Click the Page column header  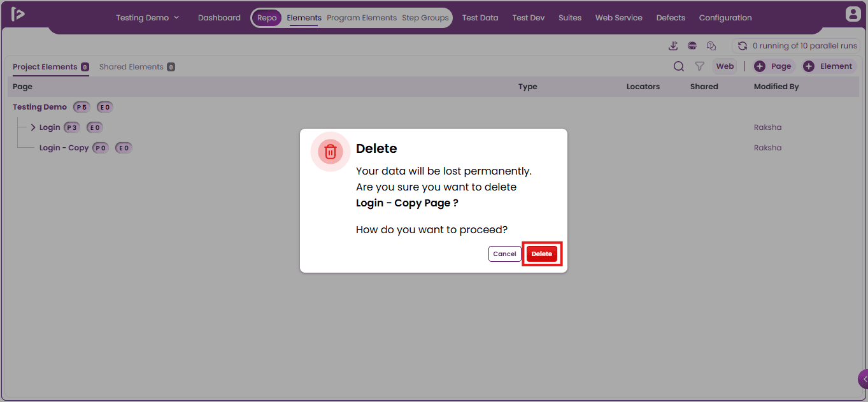pos(22,87)
